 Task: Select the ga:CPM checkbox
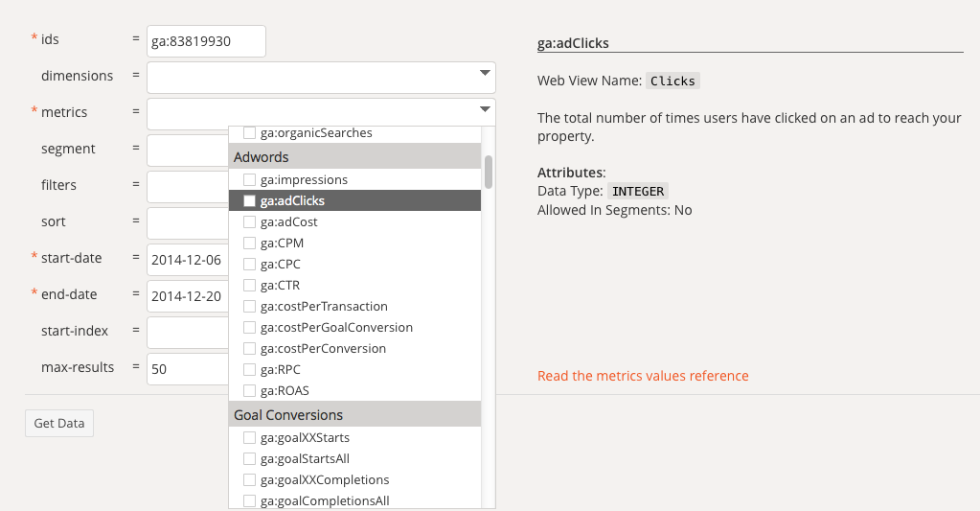[250, 244]
